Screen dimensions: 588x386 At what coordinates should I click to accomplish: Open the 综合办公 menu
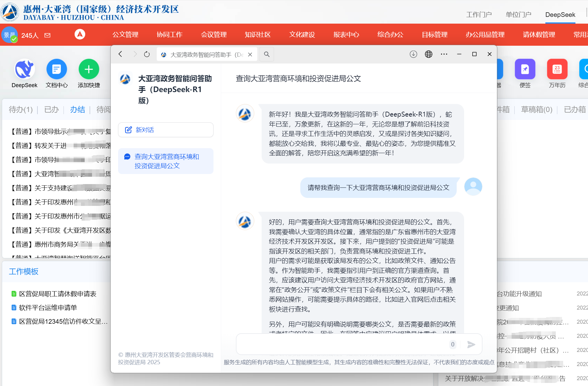click(x=390, y=35)
